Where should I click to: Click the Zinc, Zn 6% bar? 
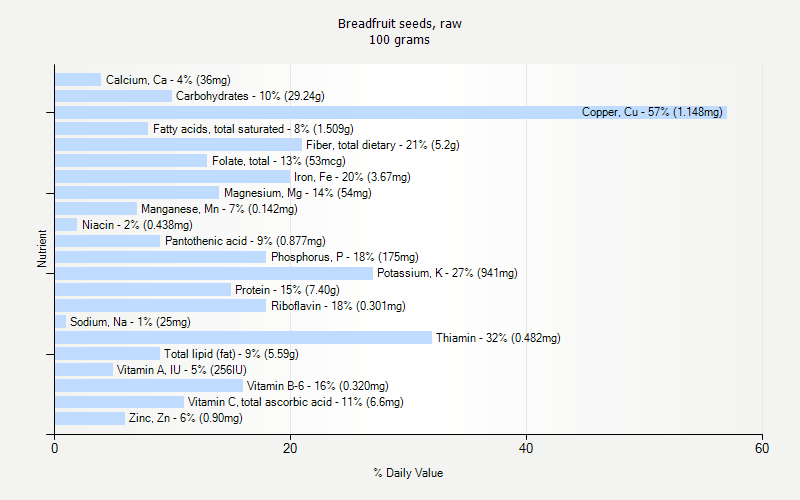pos(90,418)
